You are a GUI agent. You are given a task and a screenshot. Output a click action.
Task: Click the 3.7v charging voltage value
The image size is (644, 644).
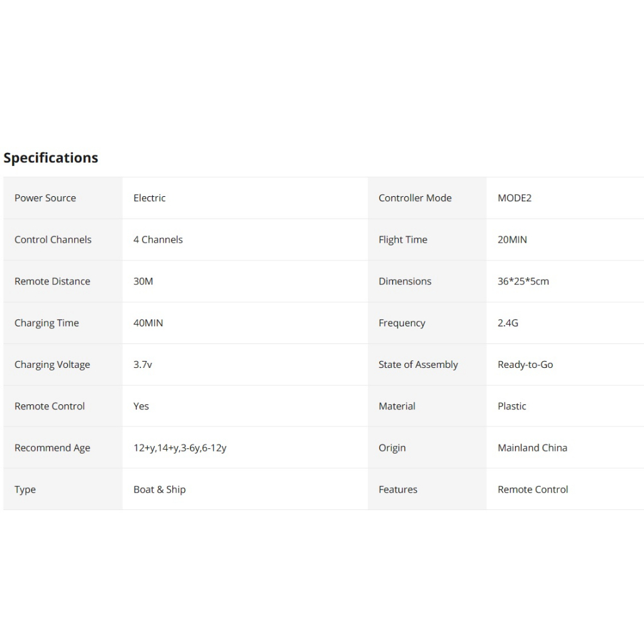coord(143,365)
